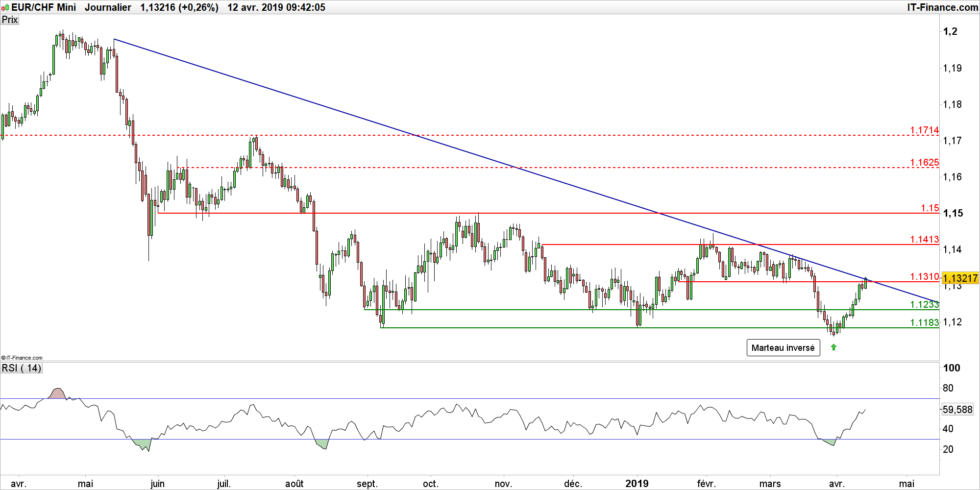Viewport: 980px width, 490px height.
Task: Click the mai label at timeline end
Action: [x=906, y=484]
